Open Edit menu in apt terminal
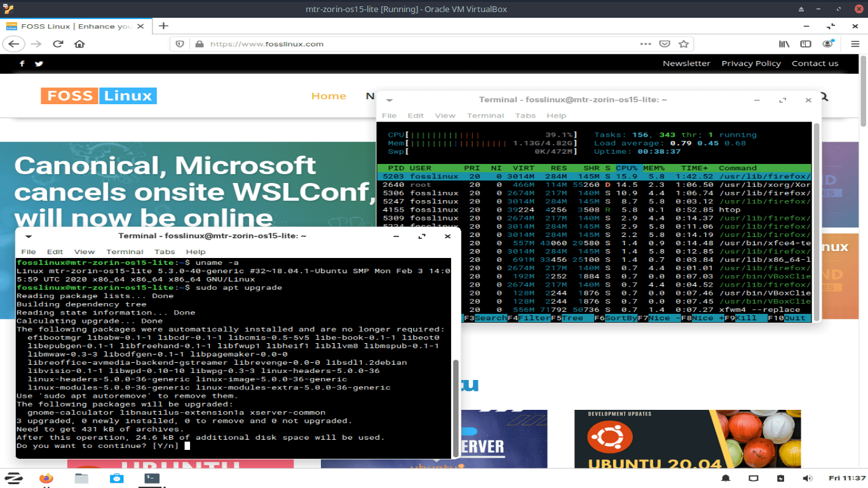The height and width of the screenshot is (488, 868). click(55, 252)
